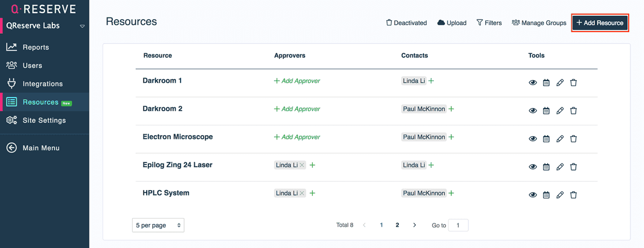Open the 5 per page dropdown

click(158, 225)
